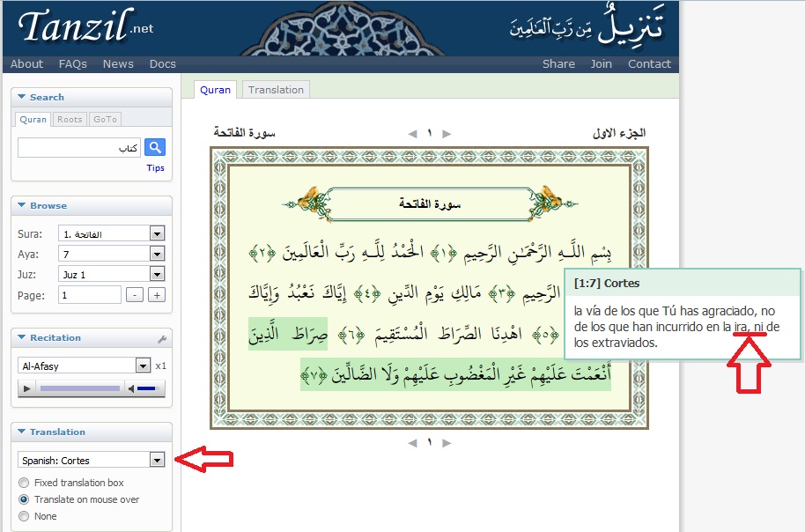
Task: Go to previous page via top left arrow
Action: point(412,134)
